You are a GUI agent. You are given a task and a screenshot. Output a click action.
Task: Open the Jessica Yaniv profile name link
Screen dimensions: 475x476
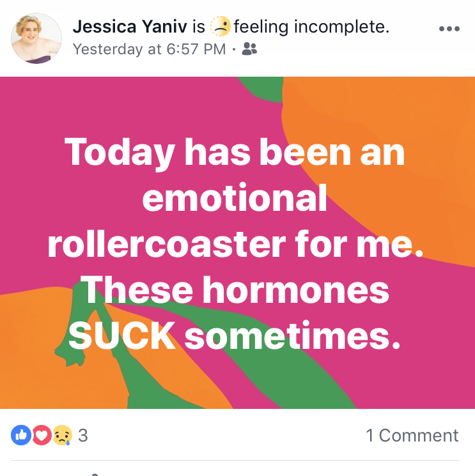pos(130,26)
